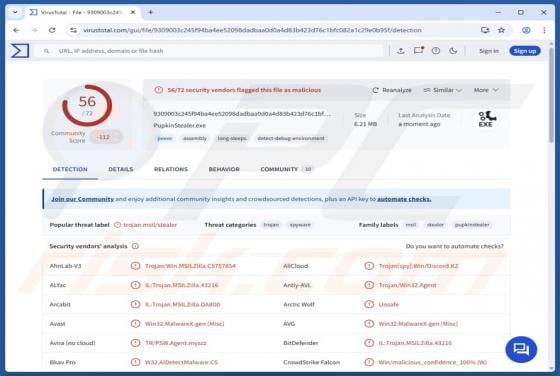Expand the More dropdown

pos(486,90)
